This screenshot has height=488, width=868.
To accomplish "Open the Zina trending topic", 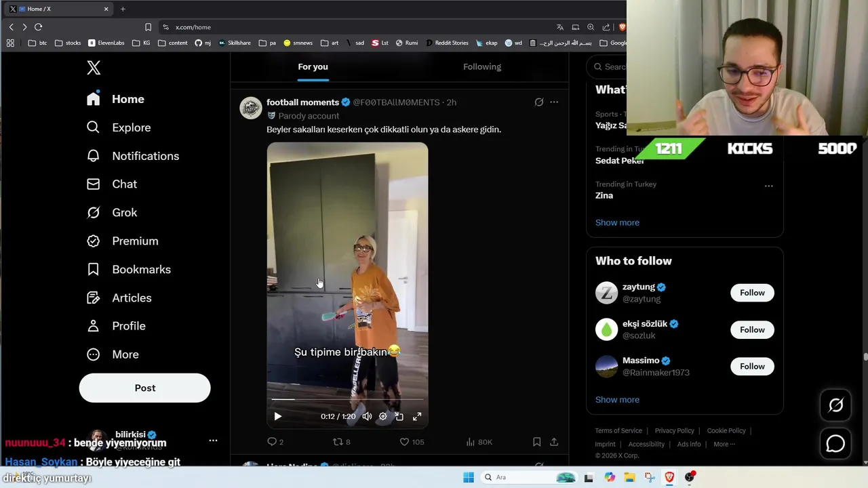I will 604,195.
